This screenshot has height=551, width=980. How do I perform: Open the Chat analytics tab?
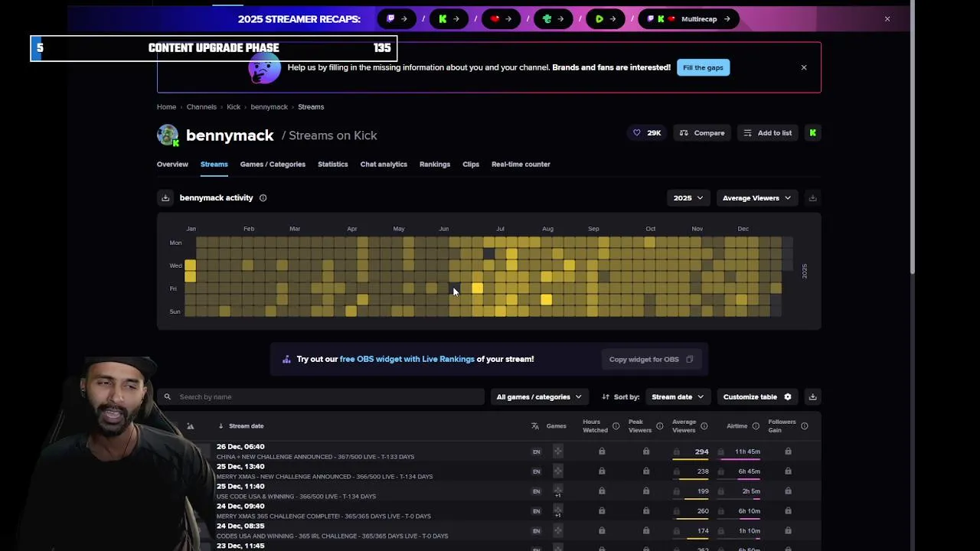pyautogui.click(x=384, y=164)
